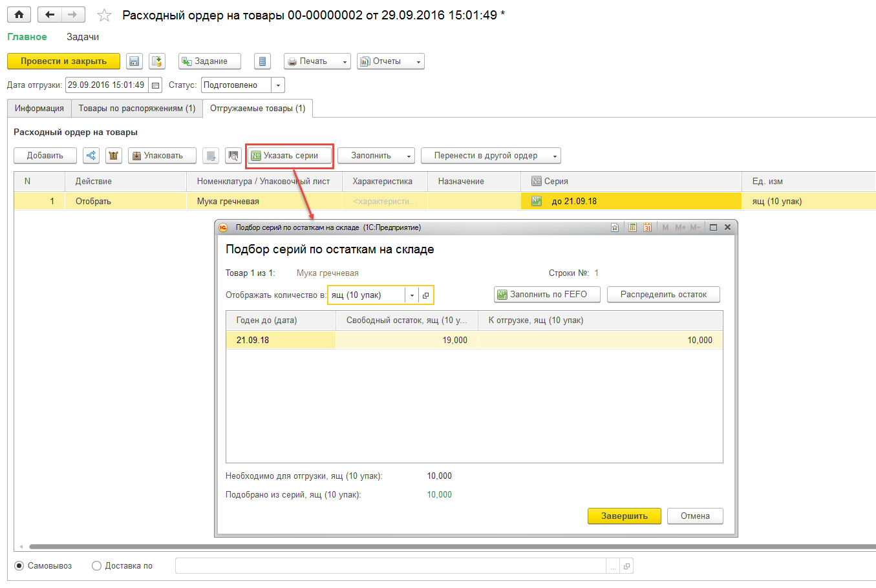Open calendar picker for Дата отгрузки
The height and width of the screenshot is (588, 876).
coord(155,85)
